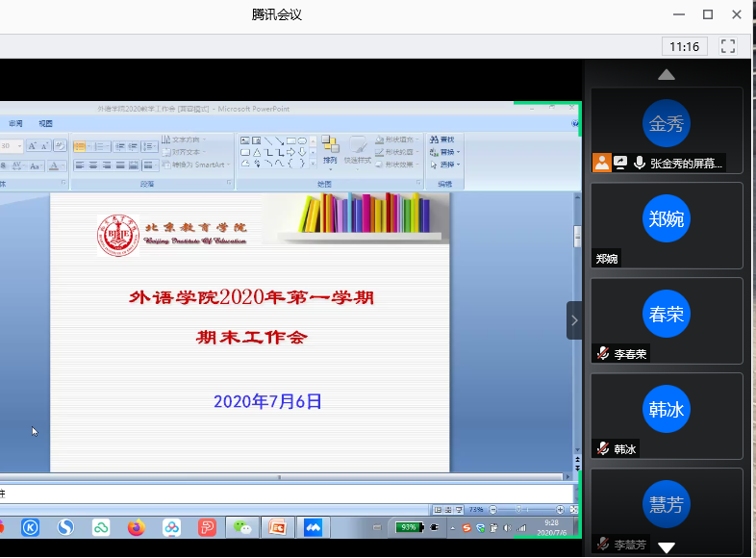Screen dimensions: 756x558
Task: Click the 选择 select button
Action: click(x=444, y=165)
